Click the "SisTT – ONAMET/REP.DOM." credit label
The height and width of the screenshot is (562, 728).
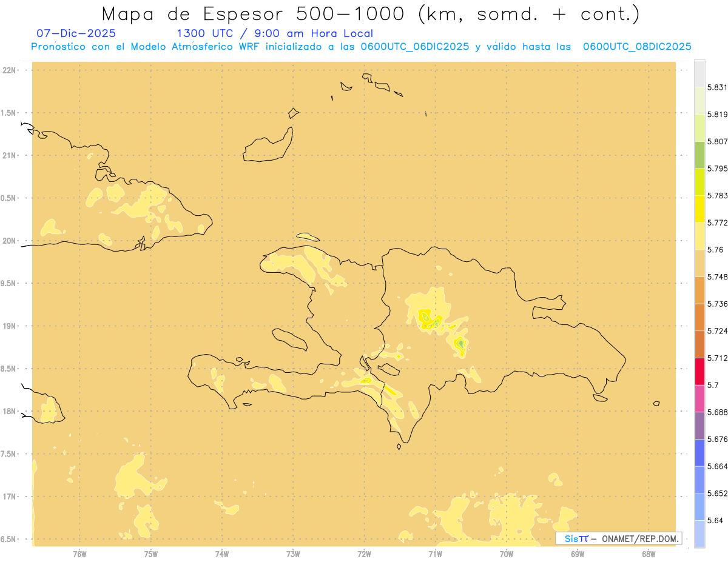pos(619,538)
